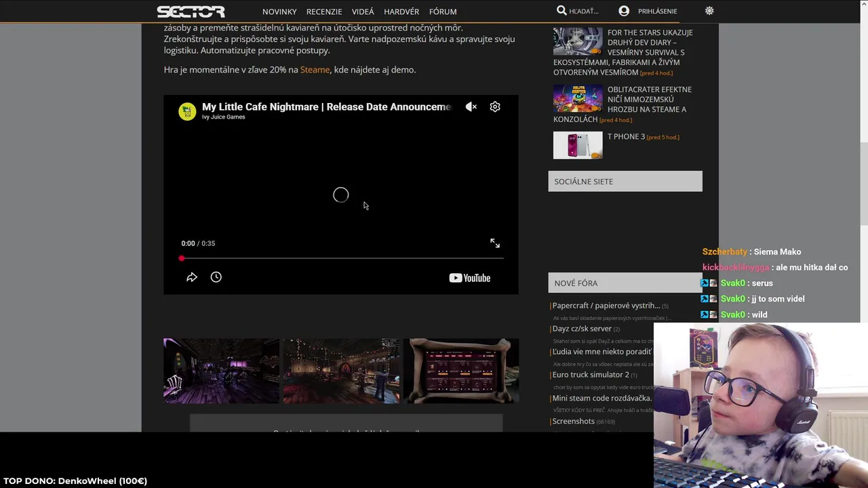The height and width of the screenshot is (488, 868).
Task: Open the Dayz cz/sk server forum thread
Action: 582,329
